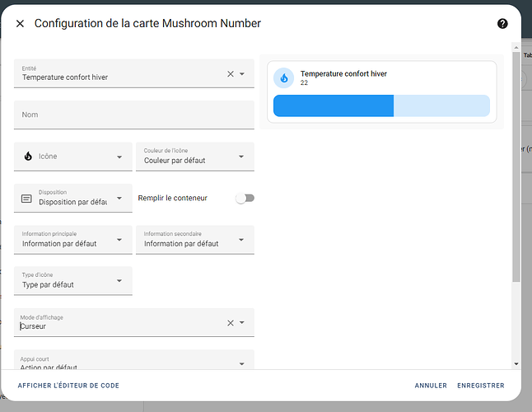This screenshot has height=412, width=532.
Task: Open the Couleur de l'icône dropdown
Action: [x=195, y=157]
